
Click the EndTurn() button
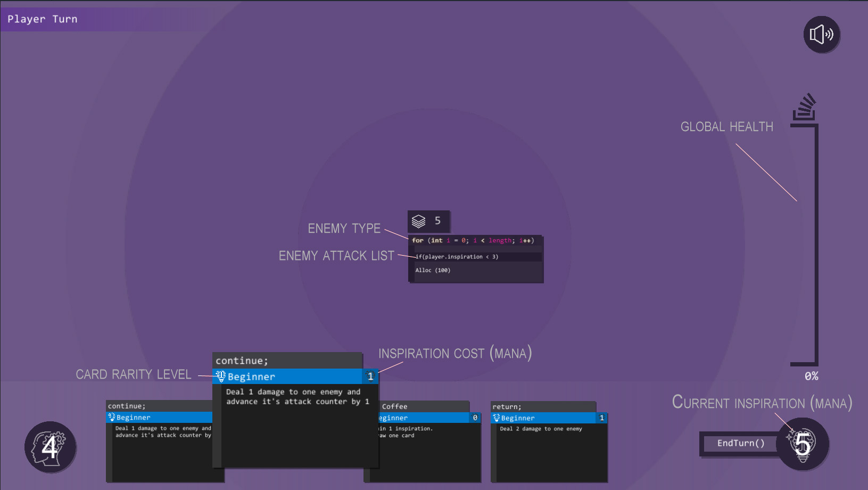point(740,443)
